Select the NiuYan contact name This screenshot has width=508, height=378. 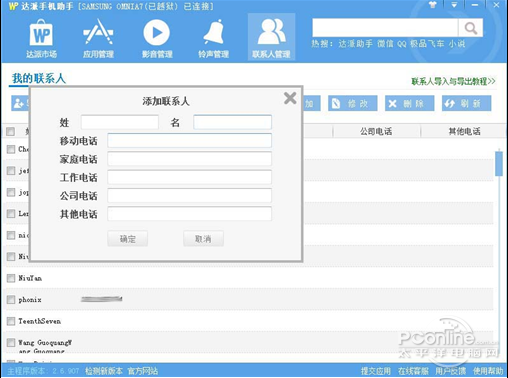[30, 278]
